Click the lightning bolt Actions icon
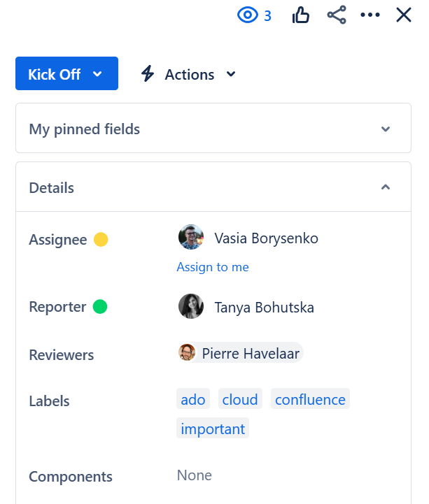This screenshot has width=429, height=504. [x=148, y=73]
